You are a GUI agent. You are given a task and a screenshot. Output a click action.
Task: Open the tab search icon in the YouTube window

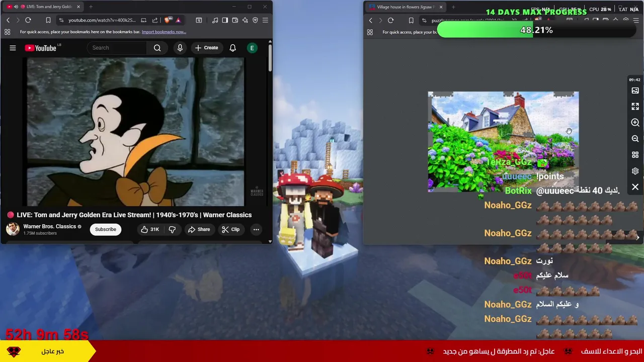[x=199, y=20]
